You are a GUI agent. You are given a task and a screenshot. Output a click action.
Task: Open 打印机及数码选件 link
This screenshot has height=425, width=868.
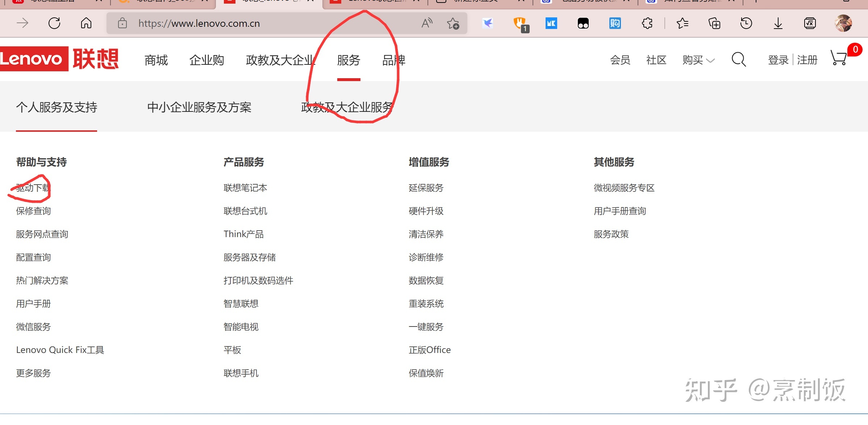click(x=258, y=281)
